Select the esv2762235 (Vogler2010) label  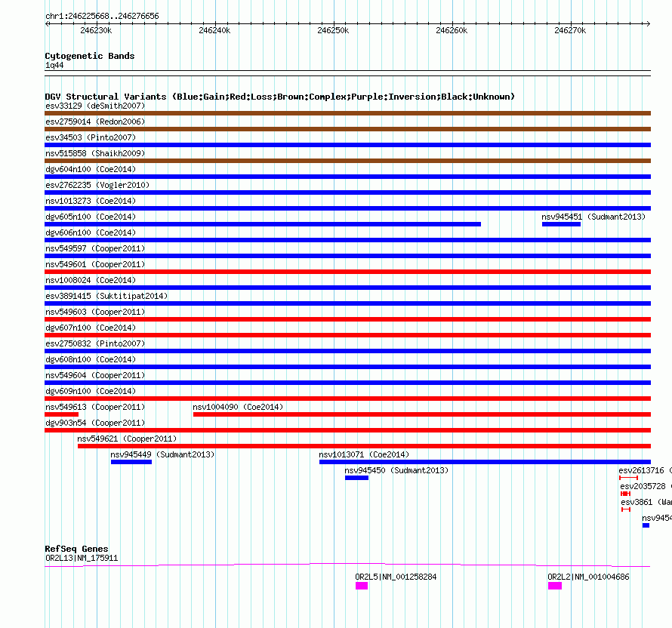97,185
